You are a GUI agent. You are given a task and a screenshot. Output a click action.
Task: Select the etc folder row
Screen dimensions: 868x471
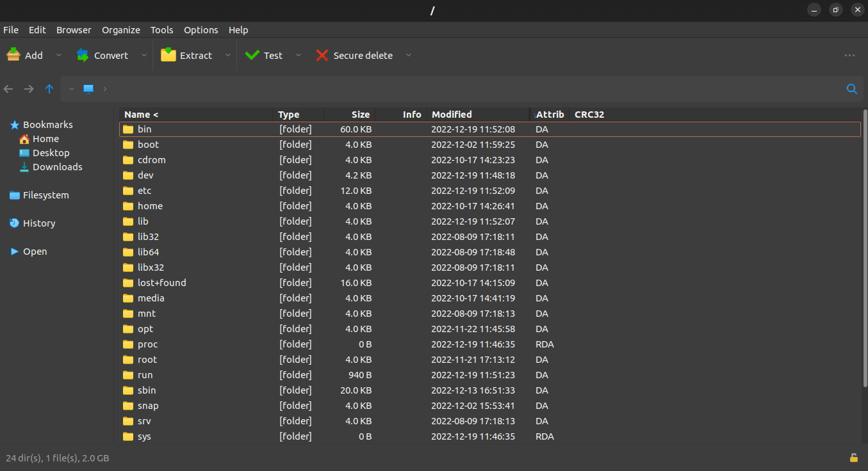pos(144,191)
